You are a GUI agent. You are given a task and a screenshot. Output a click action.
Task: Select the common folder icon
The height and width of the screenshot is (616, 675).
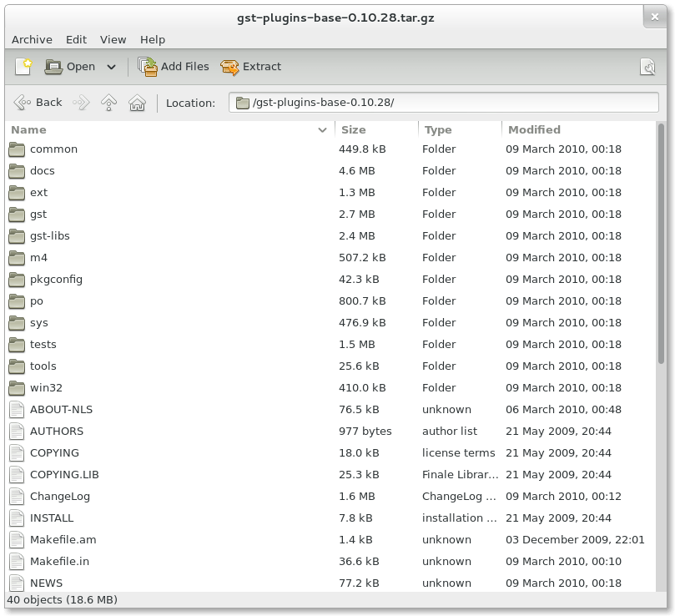pyautogui.click(x=17, y=149)
